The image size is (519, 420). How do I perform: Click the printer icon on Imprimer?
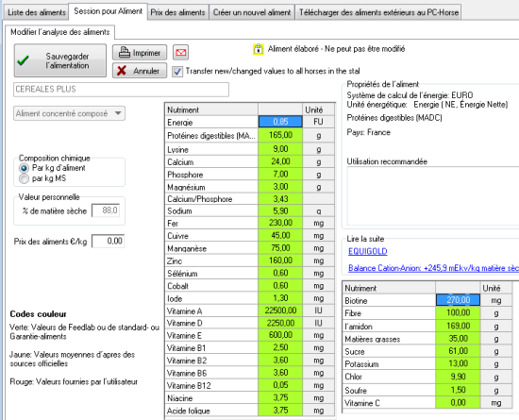[125, 53]
